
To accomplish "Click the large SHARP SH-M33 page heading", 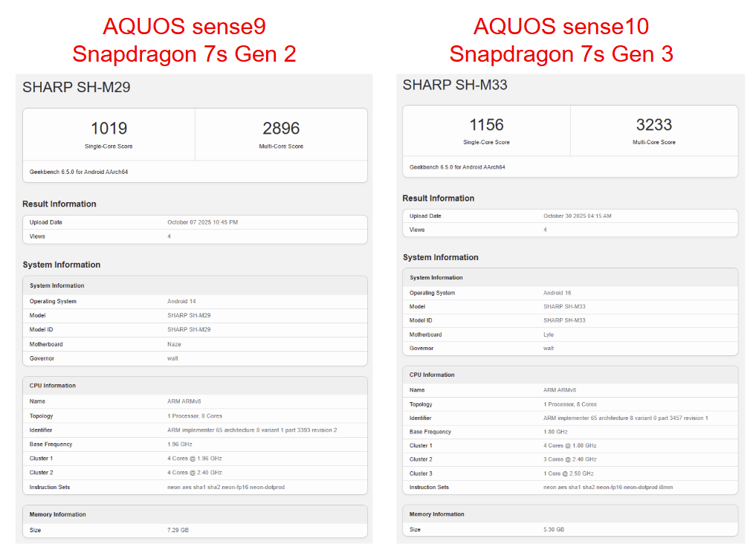I will click(455, 85).
